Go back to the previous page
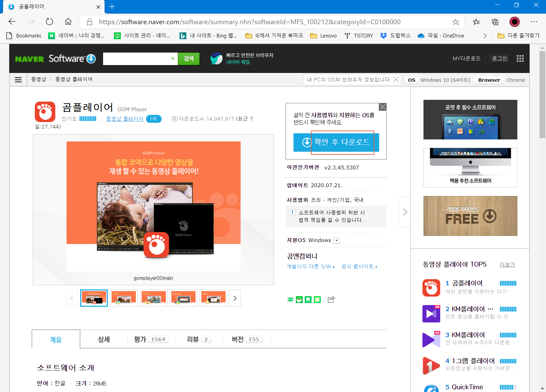 point(12,22)
